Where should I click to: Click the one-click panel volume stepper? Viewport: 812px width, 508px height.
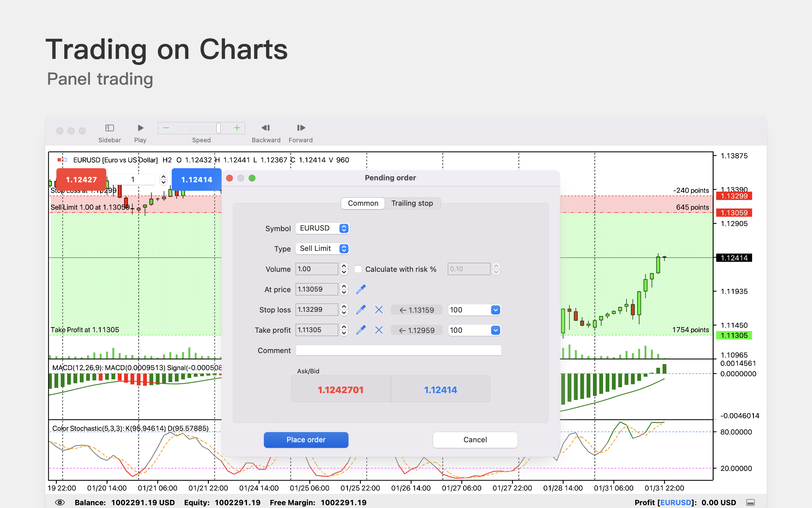point(164,180)
